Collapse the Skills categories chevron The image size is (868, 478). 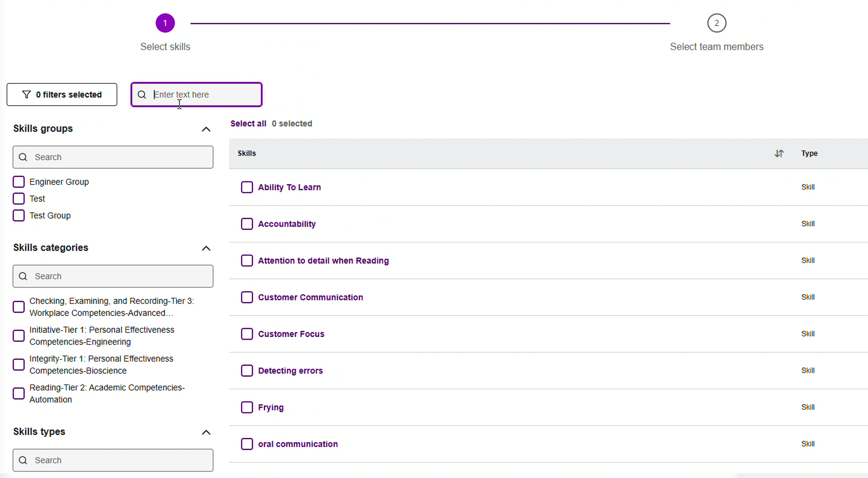tap(206, 248)
